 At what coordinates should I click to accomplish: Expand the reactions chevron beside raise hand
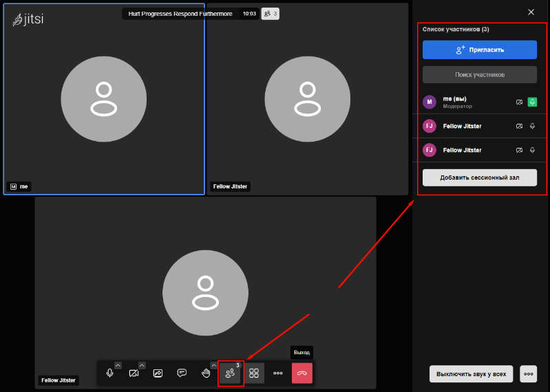(x=213, y=365)
